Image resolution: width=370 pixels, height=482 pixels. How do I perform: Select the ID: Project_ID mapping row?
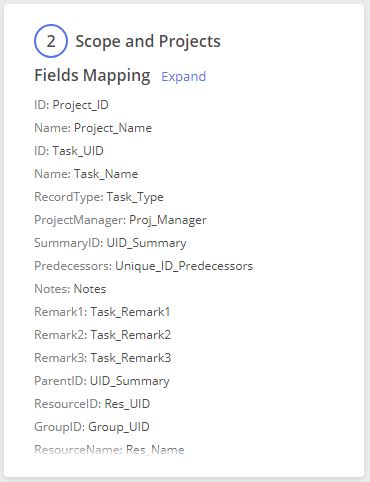(x=71, y=105)
